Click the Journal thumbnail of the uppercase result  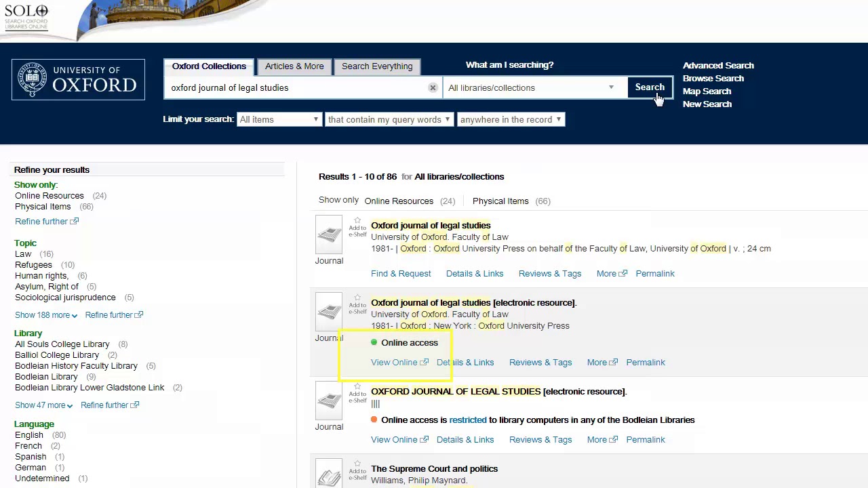coord(329,401)
